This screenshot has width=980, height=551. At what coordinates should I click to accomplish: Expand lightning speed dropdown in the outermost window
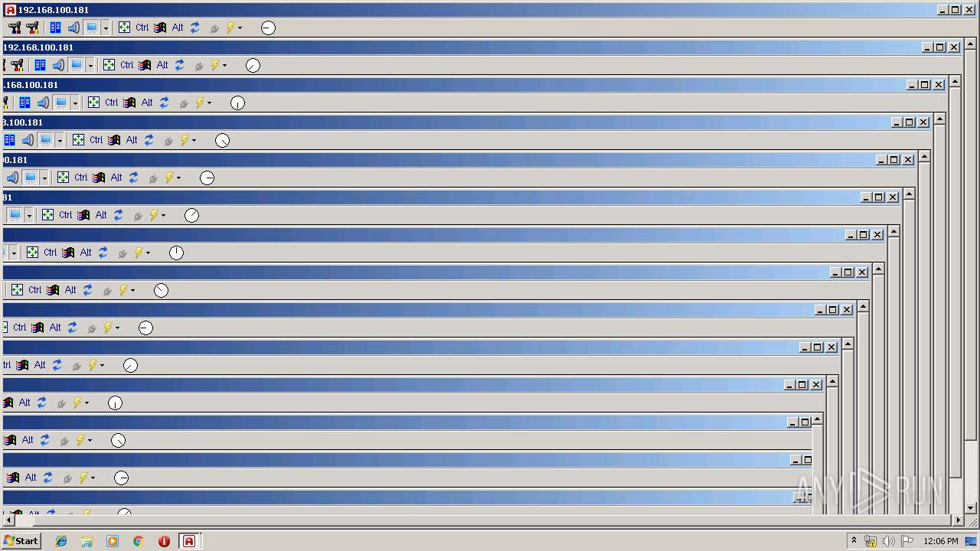pyautogui.click(x=240, y=28)
